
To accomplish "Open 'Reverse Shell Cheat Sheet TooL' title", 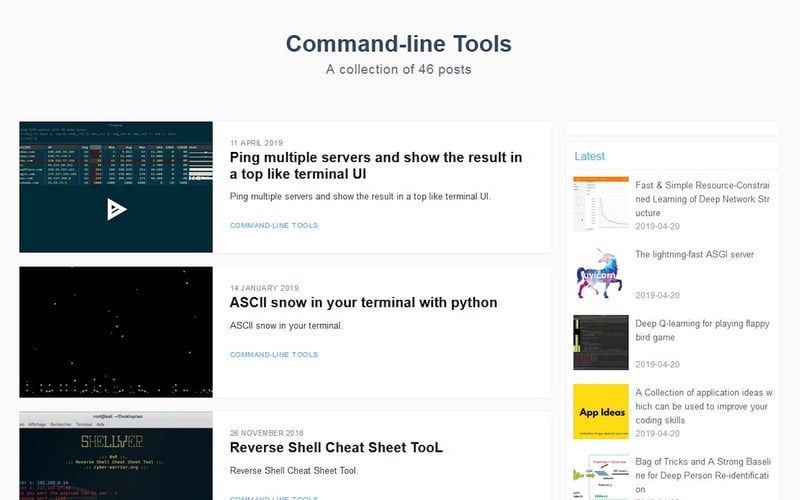I will [x=336, y=447].
